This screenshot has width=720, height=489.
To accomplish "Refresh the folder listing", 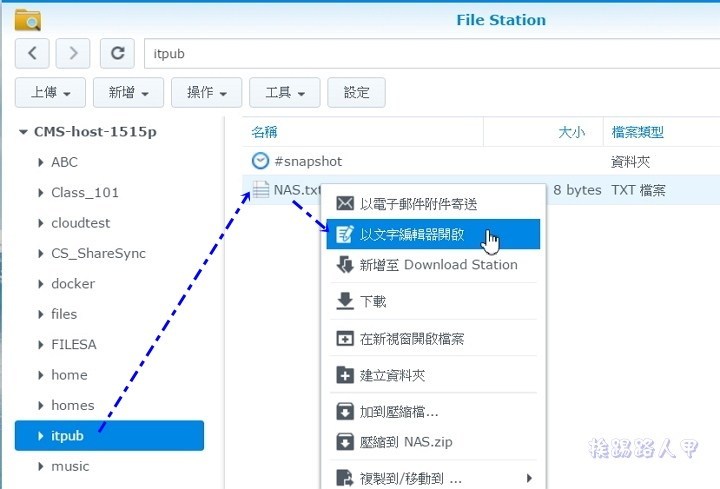I will click(x=118, y=53).
